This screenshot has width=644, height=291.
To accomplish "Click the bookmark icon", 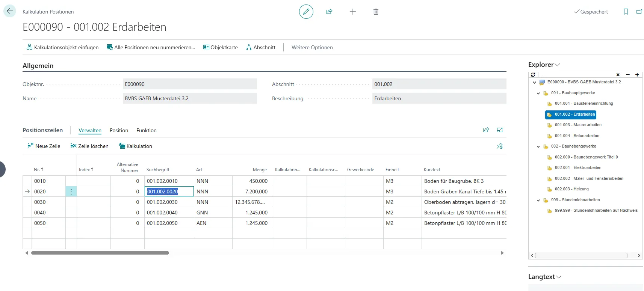I will [x=626, y=12].
